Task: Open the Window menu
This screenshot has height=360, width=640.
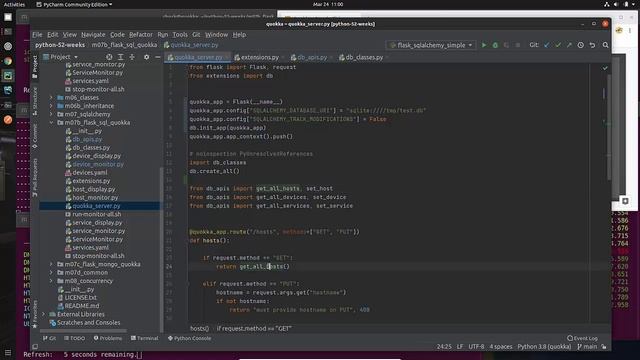Action: (x=216, y=35)
